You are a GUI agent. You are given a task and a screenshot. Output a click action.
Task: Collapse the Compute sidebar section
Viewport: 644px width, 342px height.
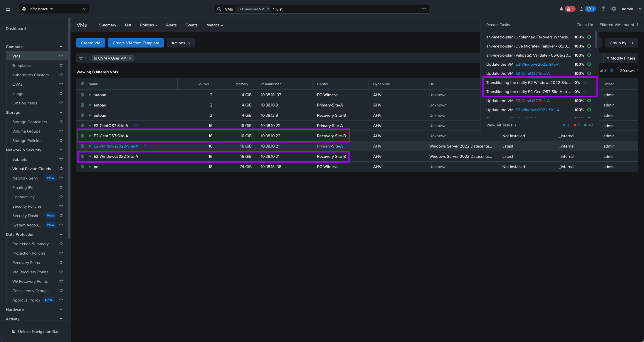tap(61, 47)
